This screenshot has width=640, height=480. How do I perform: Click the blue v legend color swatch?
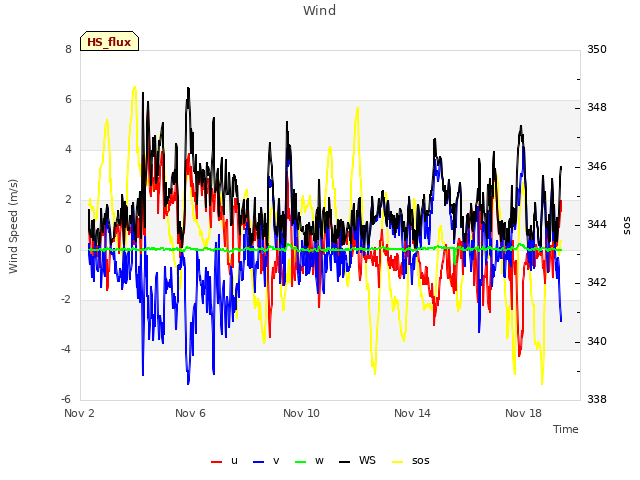pyautogui.click(x=258, y=462)
